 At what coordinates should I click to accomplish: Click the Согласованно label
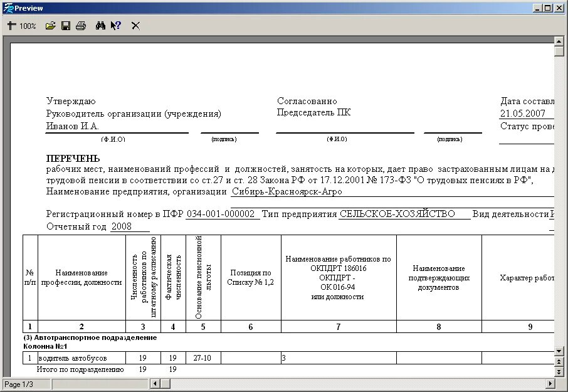coord(307,101)
